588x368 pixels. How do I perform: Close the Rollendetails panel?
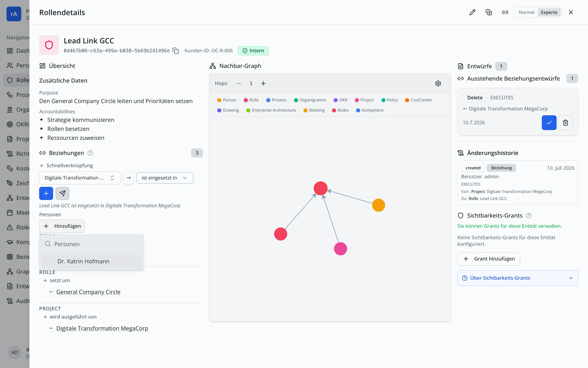571,12
